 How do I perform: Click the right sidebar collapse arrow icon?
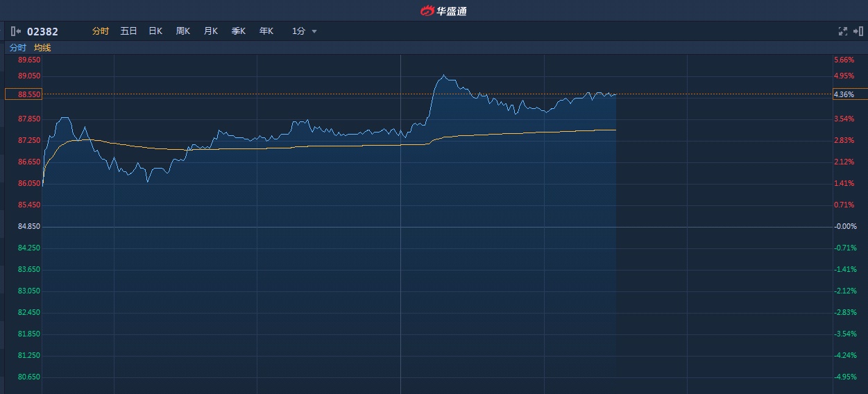click(x=858, y=31)
